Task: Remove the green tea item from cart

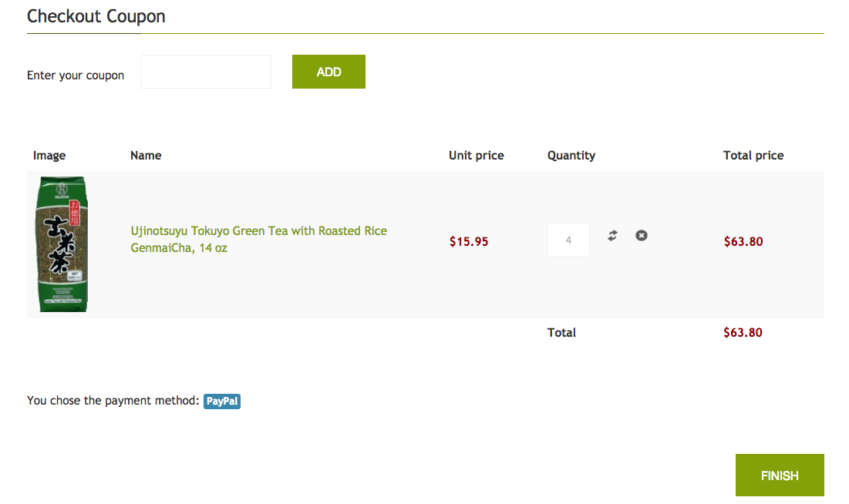Action: tap(642, 235)
